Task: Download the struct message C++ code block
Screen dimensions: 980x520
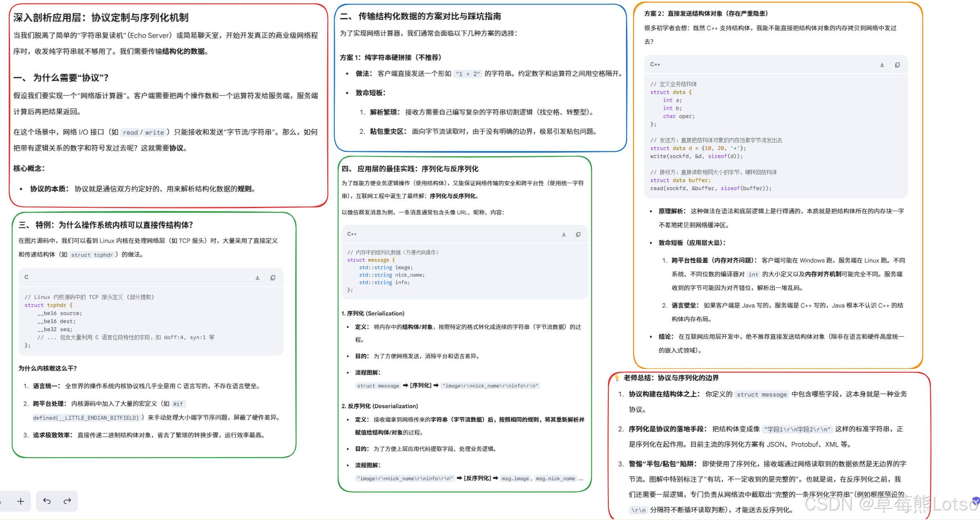Action: (564, 234)
